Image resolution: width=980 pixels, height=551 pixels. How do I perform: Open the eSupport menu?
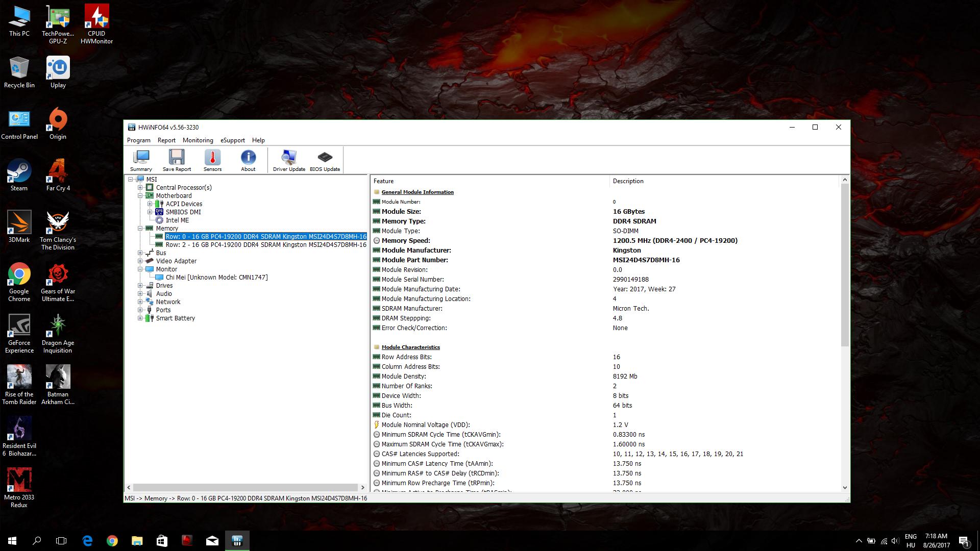click(x=233, y=140)
